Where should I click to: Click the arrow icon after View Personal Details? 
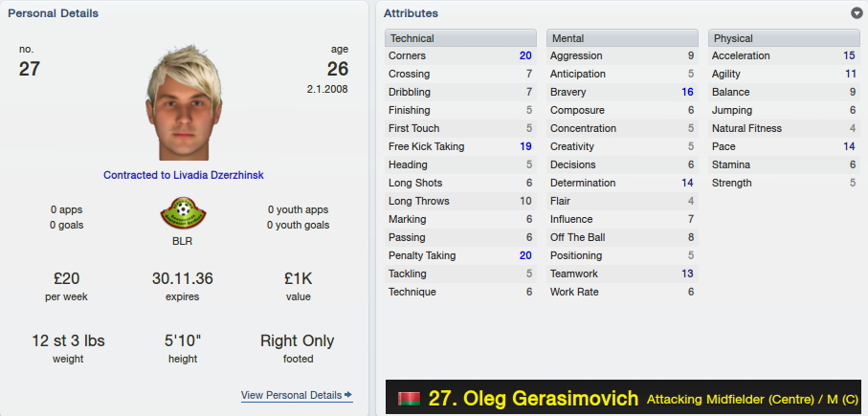[x=348, y=395]
